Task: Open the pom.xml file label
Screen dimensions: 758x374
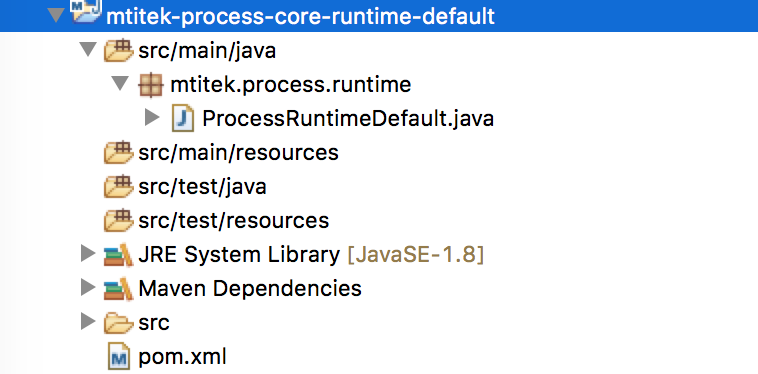Action: tap(182, 357)
